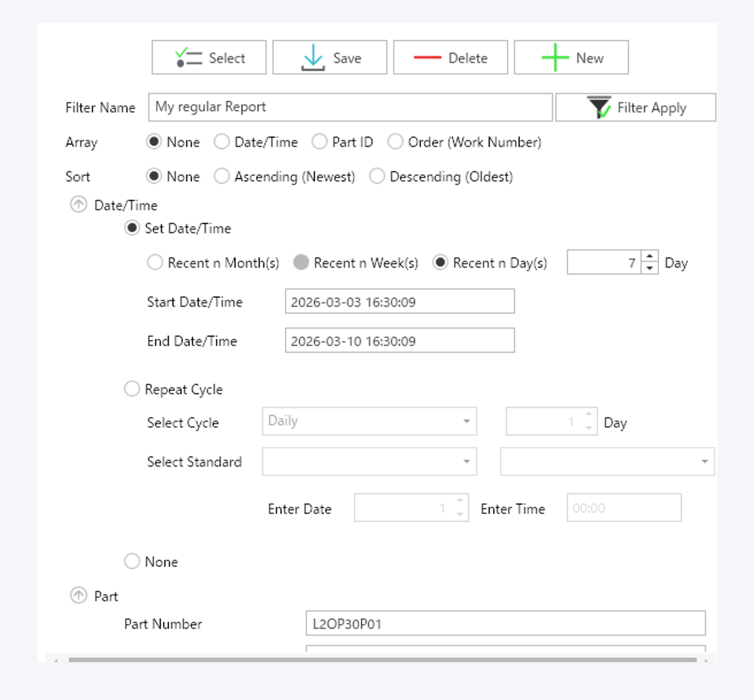This screenshot has width=754, height=700.
Task: Enable the Repeat Cycle radio option
Action: pyautogui.click(x=132, y=389)
